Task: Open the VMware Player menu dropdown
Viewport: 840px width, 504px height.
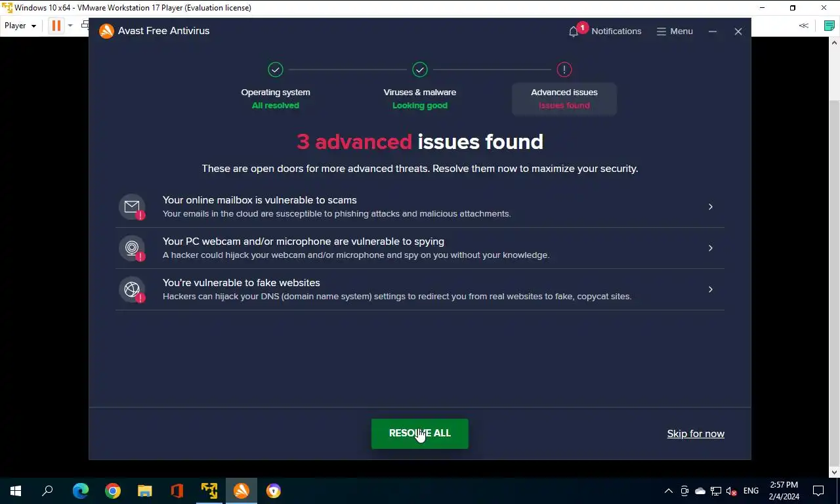Action: point(20,26)
